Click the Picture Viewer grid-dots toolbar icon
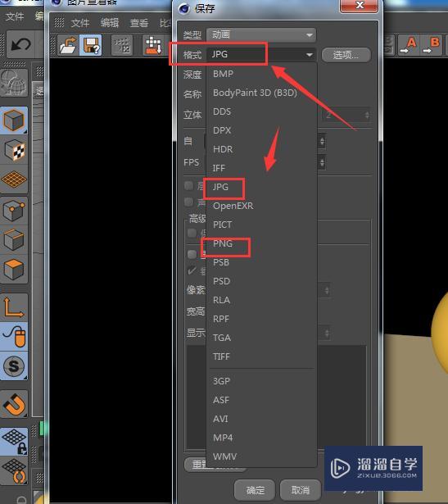Screen dimensions: 448x504 (x=122, y=45)
